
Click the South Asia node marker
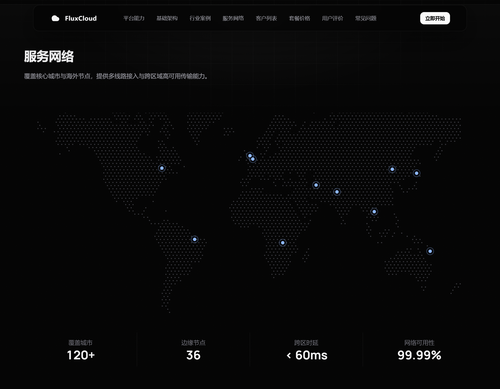[337, 192]
